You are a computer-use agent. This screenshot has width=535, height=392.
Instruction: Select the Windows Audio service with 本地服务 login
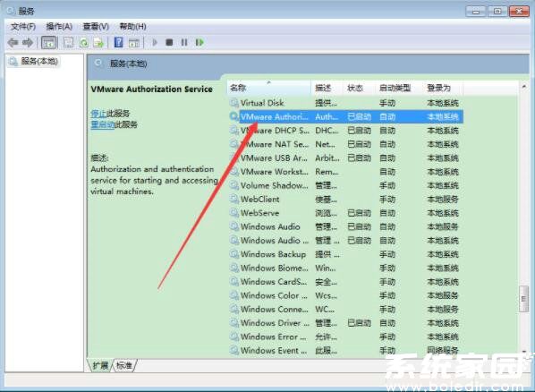click(346, 226)
